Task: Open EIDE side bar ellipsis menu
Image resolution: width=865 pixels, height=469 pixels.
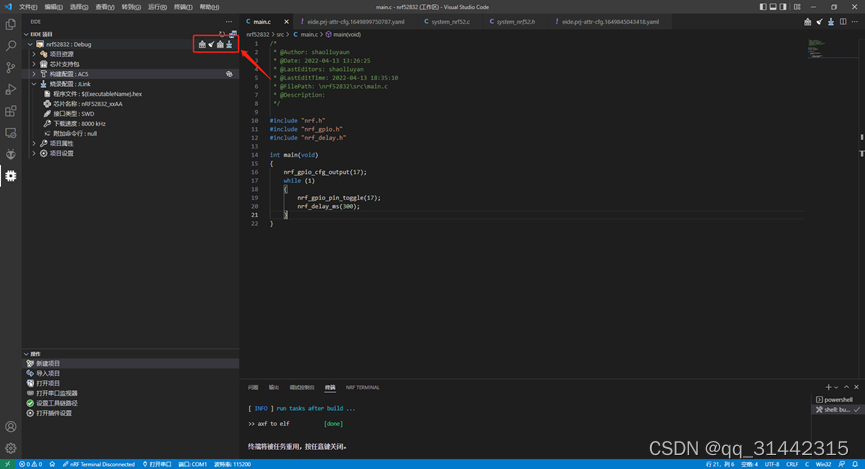Action: (229, 22)
